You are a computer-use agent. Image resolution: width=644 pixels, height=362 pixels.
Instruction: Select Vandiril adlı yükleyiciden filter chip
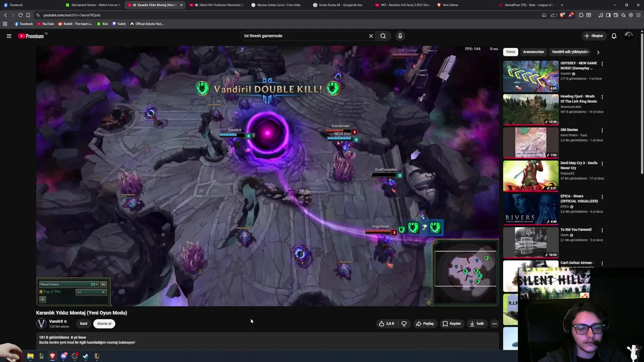coord(571,52)
